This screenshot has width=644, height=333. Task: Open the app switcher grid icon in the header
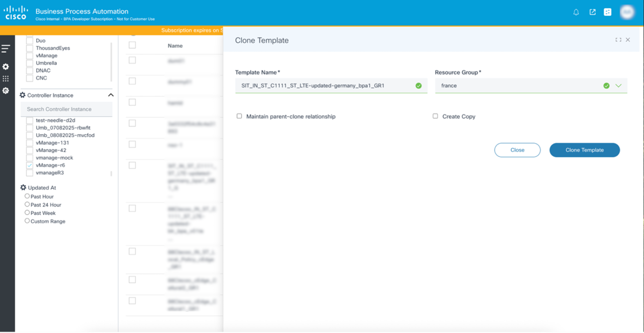coord(608,12)
